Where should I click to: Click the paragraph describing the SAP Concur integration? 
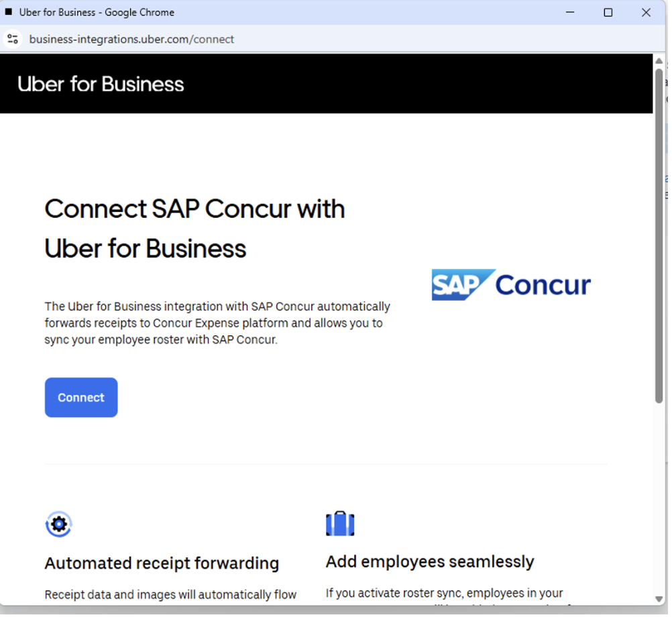[218, 325]
